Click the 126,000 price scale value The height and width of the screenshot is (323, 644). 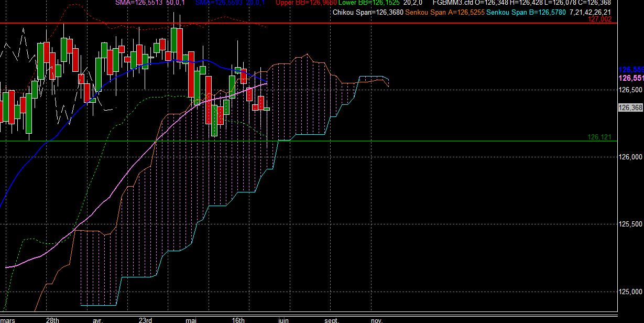(631, 157)
